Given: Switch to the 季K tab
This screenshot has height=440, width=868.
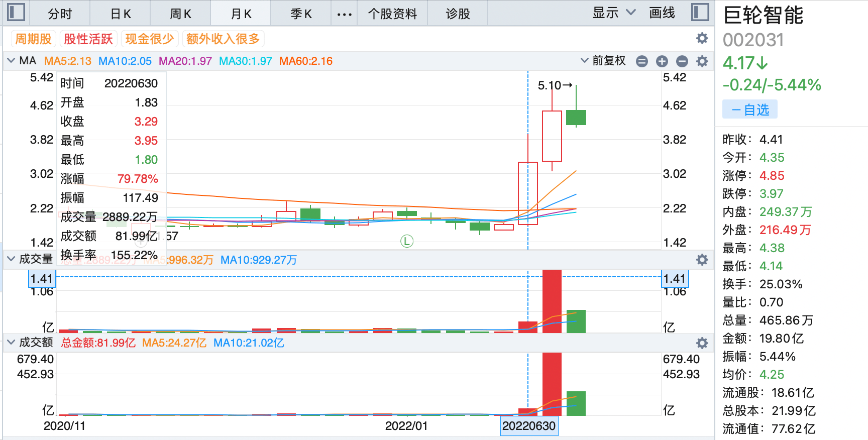Looking at the screenshot, I should pyautogui.click(x=301, y=14).
